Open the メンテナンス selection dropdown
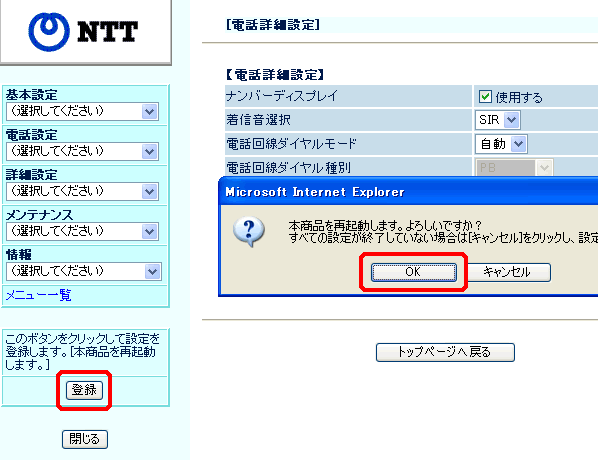The image size is (598, 460). pyautogui.click(x=82, y=231)
